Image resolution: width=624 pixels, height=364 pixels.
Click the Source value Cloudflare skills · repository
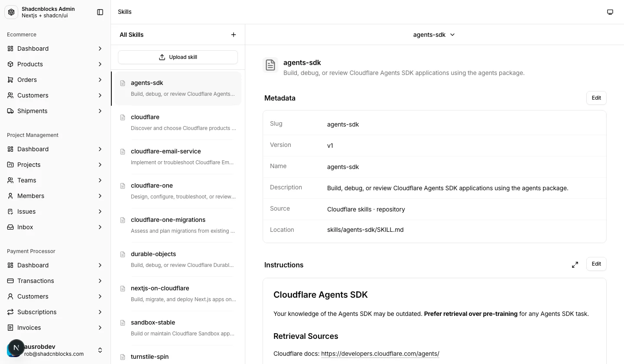point(366,209)
